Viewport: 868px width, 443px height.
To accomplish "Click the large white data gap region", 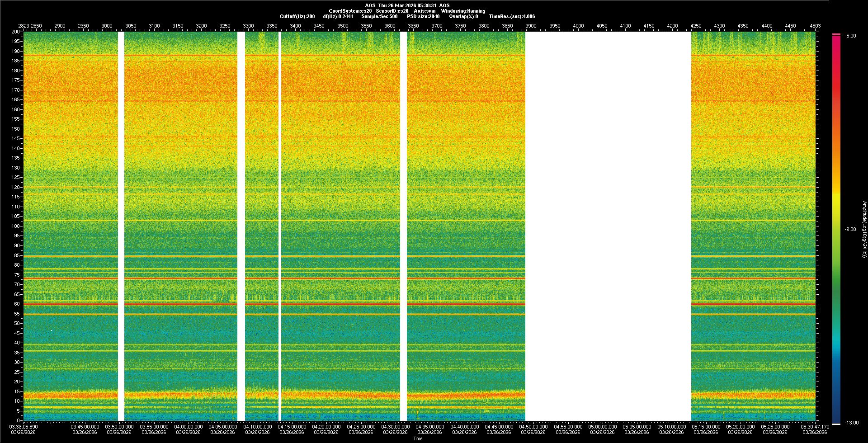I will 608,226.
